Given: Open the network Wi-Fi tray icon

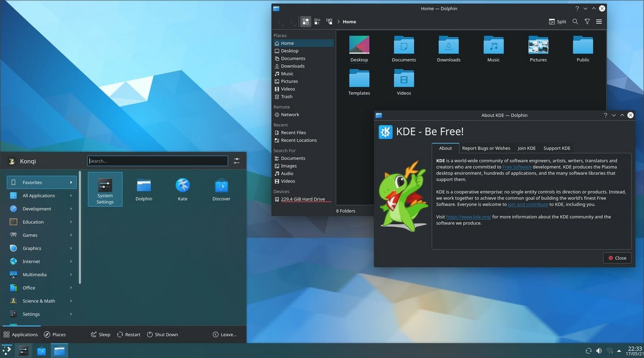Looking at the screenshot, I should click(610, 351).
